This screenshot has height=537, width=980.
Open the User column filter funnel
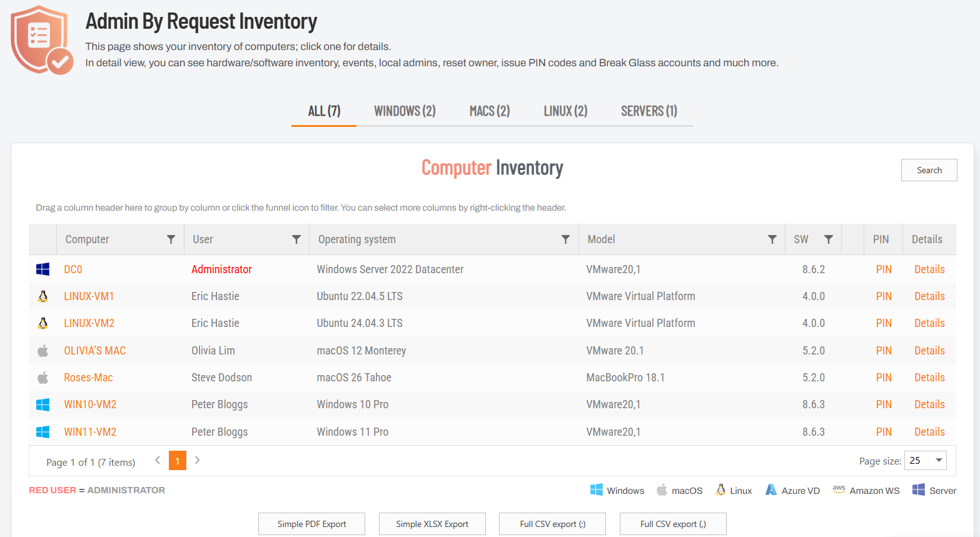(x=296, y=239)
